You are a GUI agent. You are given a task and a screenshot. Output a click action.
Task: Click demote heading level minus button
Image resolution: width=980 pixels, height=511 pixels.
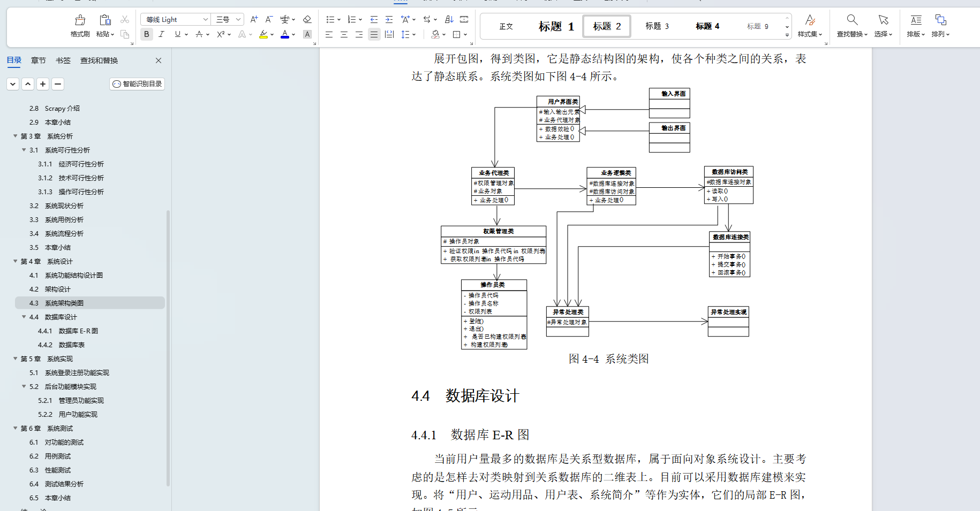pos(58,84)
